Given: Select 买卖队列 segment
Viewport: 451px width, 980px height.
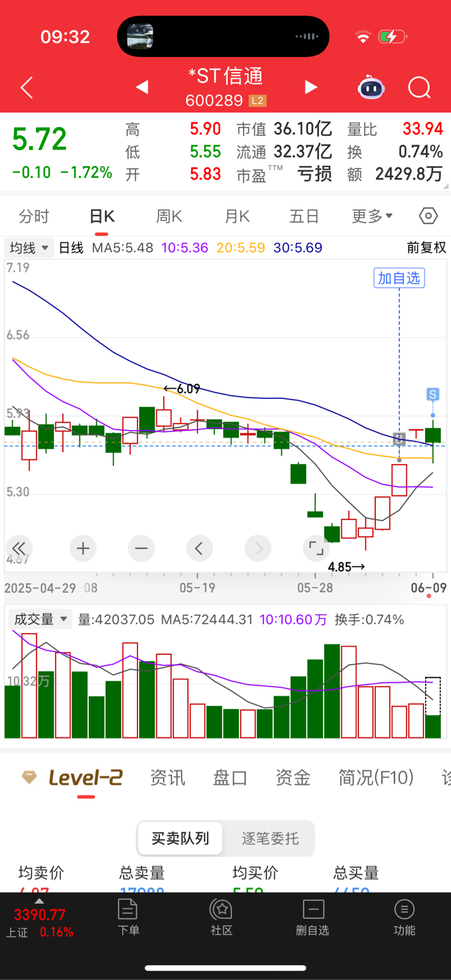Looking at the screenshot, I should point(180,838).
